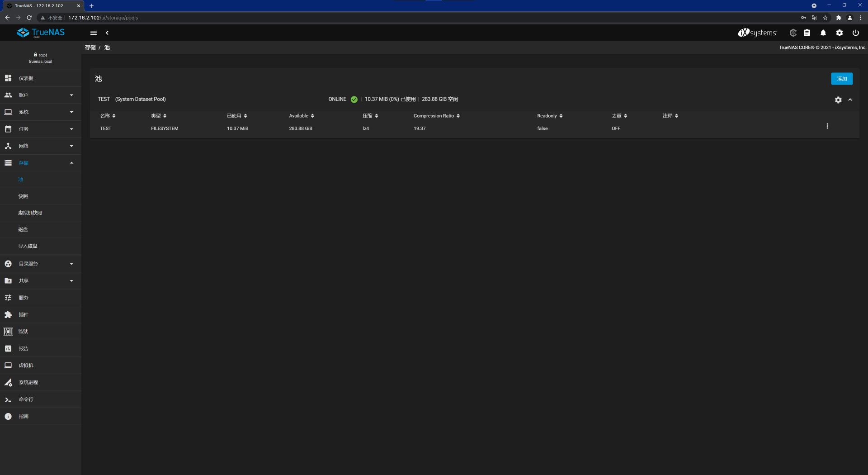
Task: Click the lz4 compression value
Action: [x=366, y=128]
